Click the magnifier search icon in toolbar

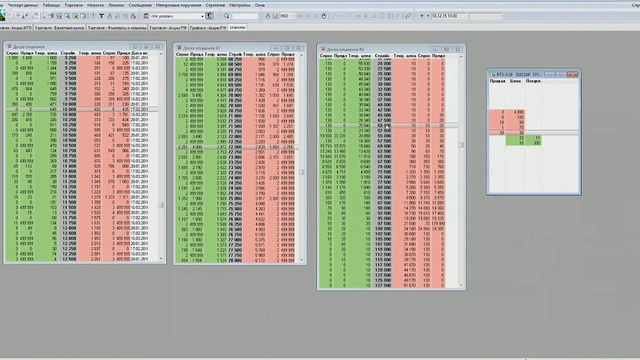(227, 16)
